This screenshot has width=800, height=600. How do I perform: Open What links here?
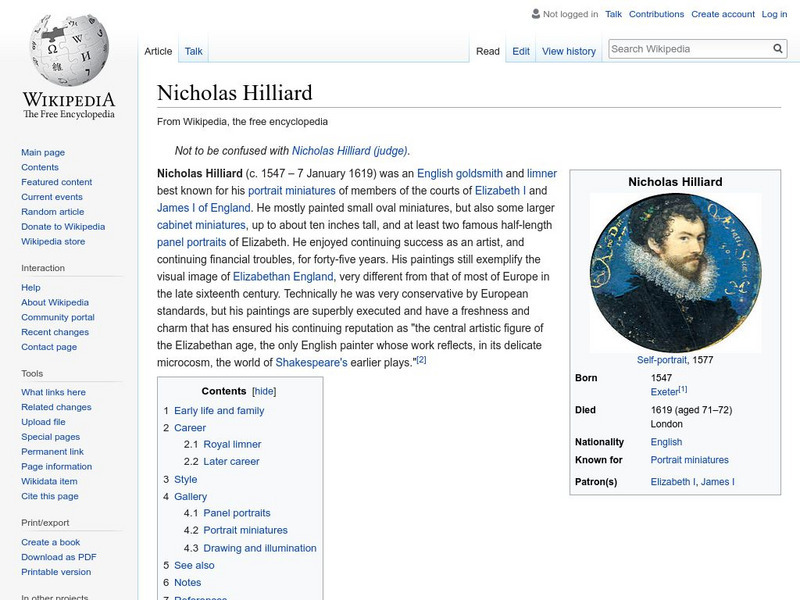[x=53, y=392]
